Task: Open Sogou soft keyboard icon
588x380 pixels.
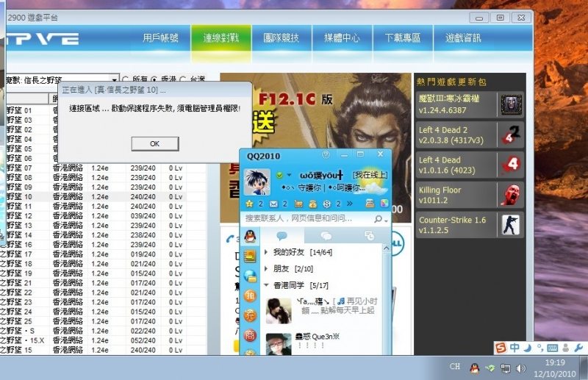Action: click(553, 348)
